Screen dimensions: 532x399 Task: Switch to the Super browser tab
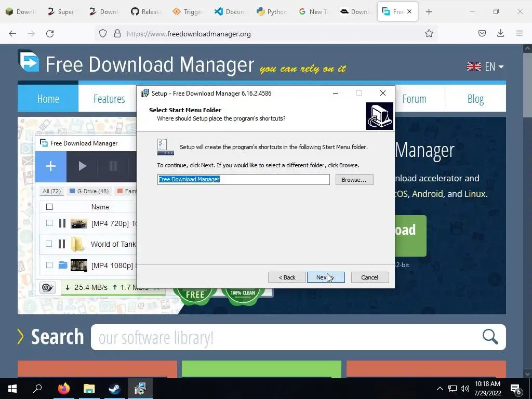[x=62, y=12]
